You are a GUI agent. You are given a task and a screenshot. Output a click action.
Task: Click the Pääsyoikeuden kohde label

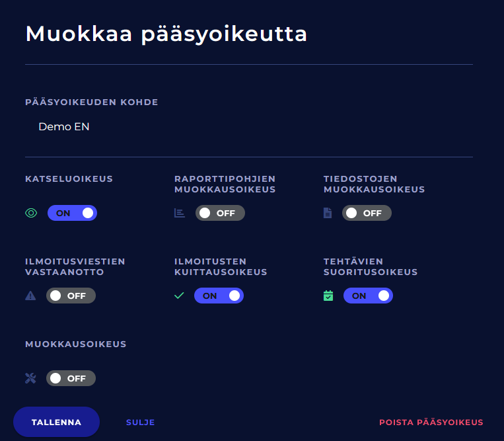[91, 102]
